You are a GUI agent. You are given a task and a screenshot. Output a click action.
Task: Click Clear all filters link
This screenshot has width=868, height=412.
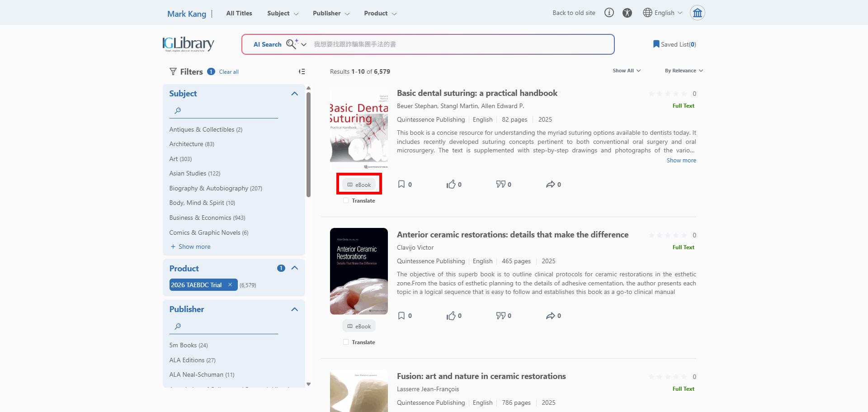(229, 72)
